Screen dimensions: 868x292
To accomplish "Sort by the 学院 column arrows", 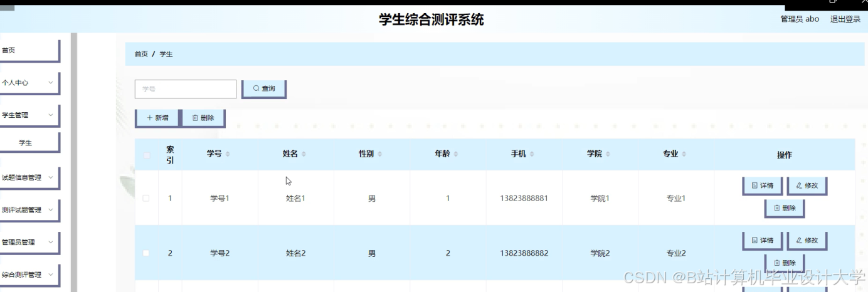I will click(x=608, y=154).
